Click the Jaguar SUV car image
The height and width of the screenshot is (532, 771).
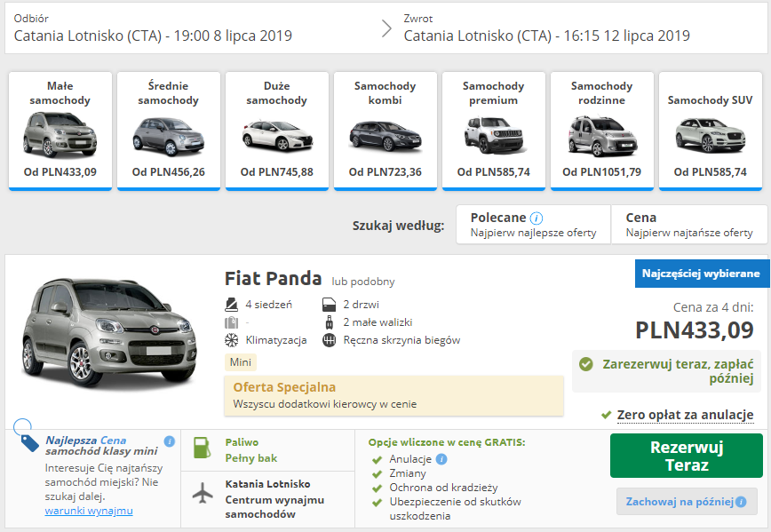[x=710, y=135]
